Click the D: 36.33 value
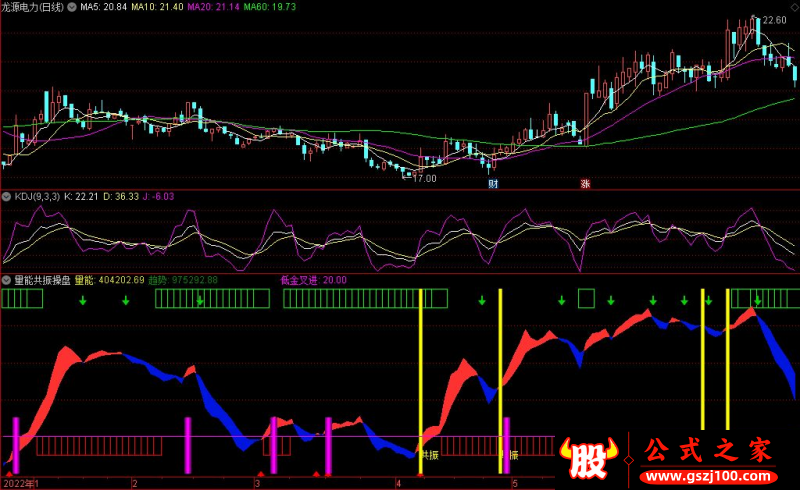 pos(121,197)
